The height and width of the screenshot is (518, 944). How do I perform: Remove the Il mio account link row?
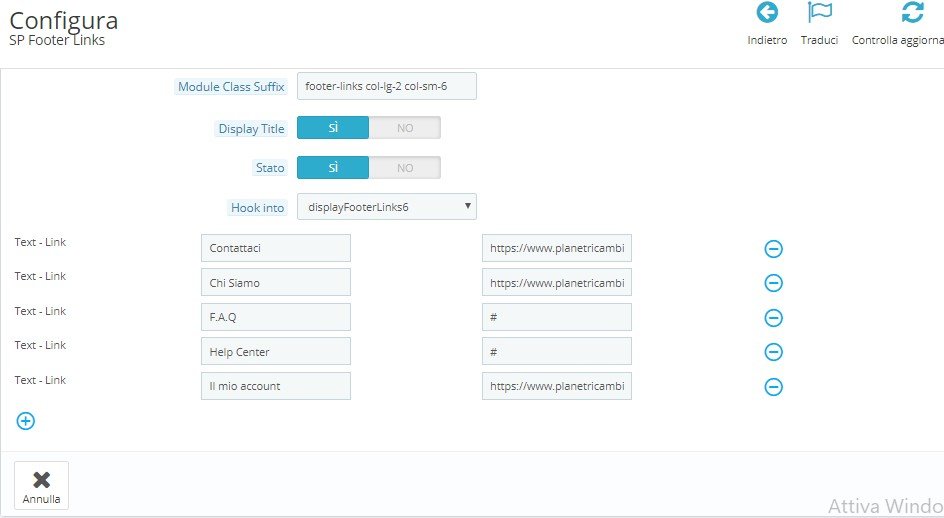click(774, 387)
